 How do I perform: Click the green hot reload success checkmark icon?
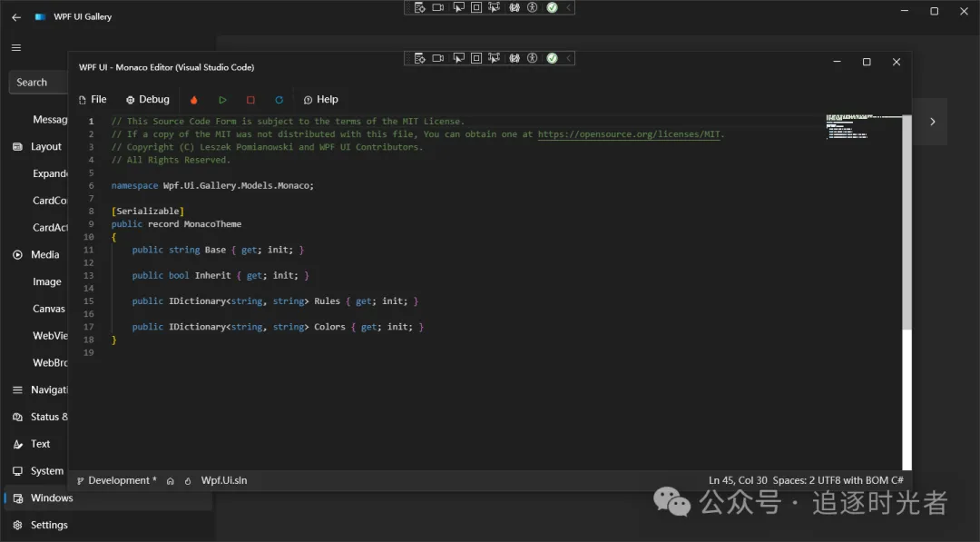pyautogui.click(x=552, y=58)
